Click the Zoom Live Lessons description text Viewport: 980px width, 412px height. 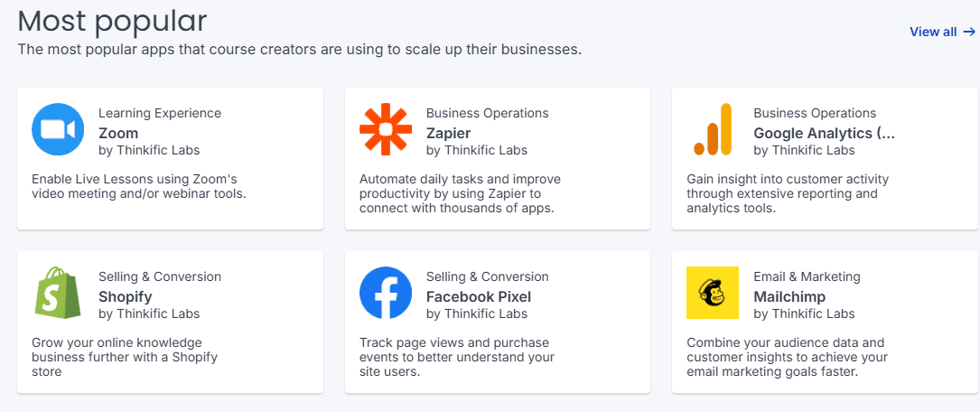click(x=139, y=186)
